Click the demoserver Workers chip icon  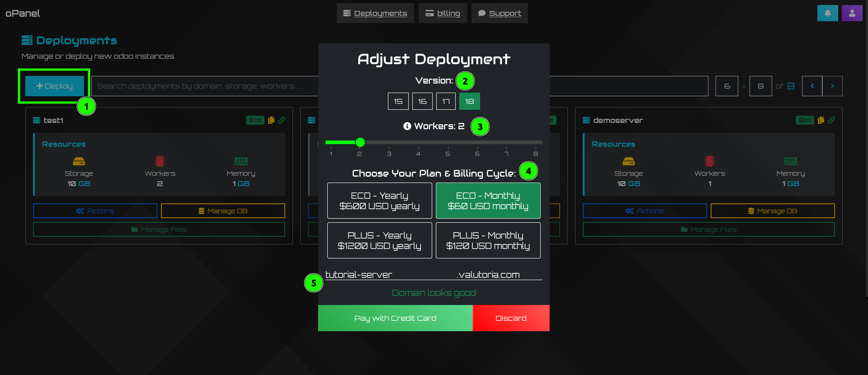pyautogui.click(x=710, y=161)
